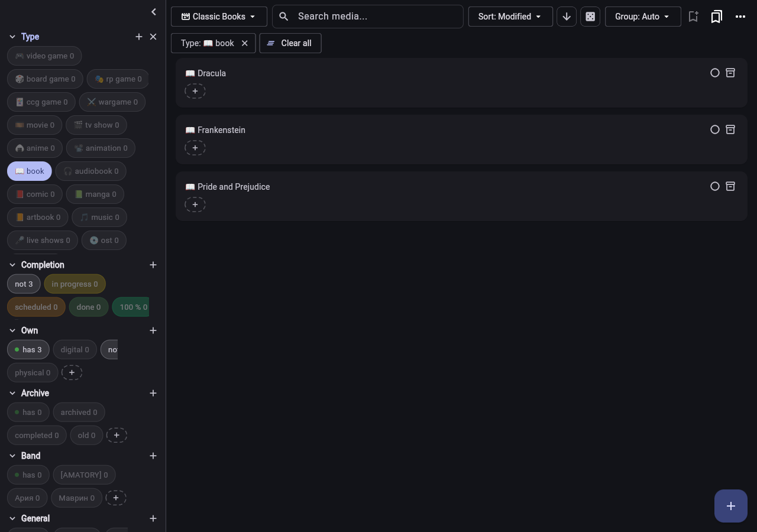
Task: Archive the Dracula entry
Action: click(x=730, y=73)
